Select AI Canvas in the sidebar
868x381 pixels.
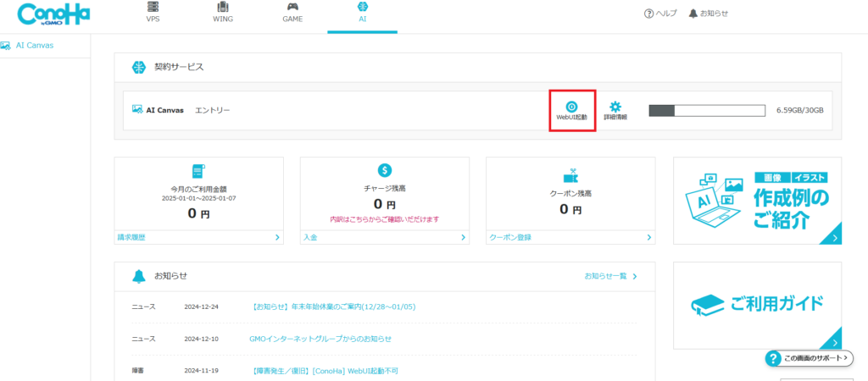pos(34,46)
